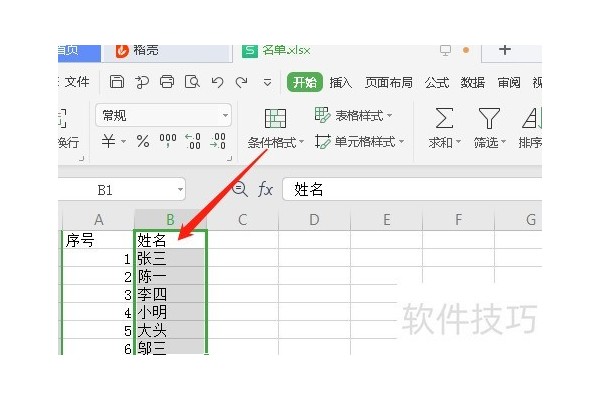Select column B header
Screen dimensions: 600x400
(170, 220)
